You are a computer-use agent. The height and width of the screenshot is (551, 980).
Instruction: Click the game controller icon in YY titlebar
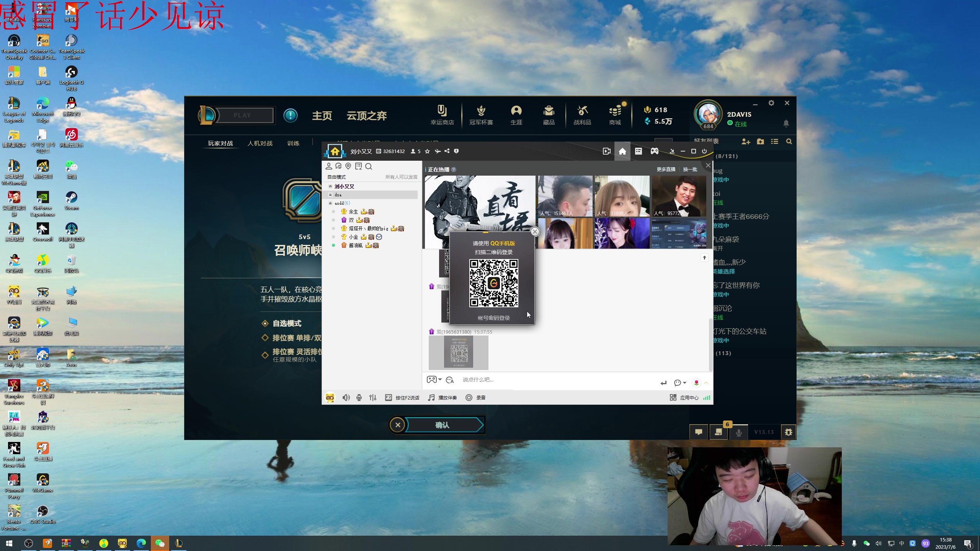[x=655, y=151]
